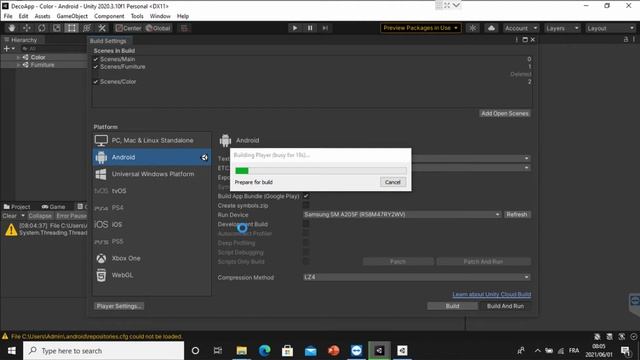Step one frame forward
Image resolution: width=640 pixels, height=360 pixels.
tap(325, 28)
